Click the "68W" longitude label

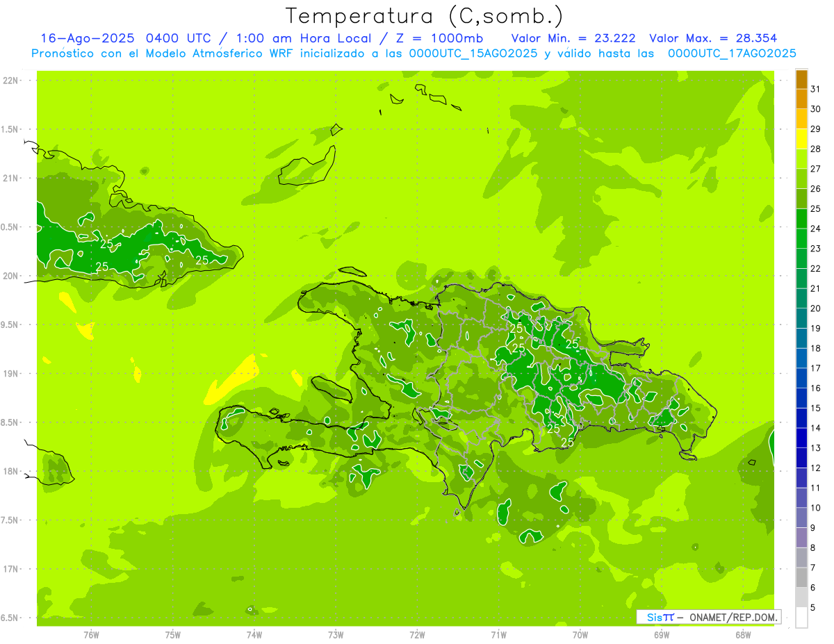coord(743,635)
